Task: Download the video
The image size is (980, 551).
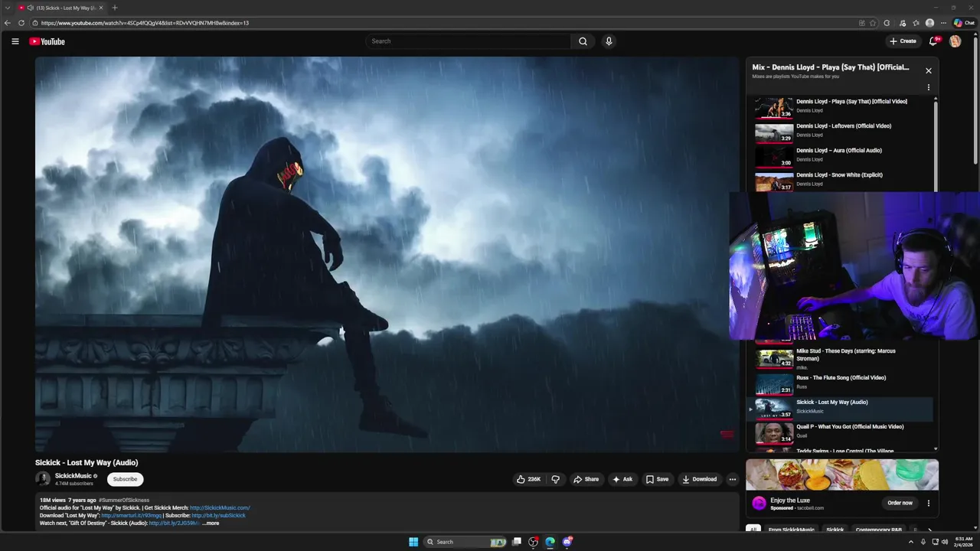Action: 700,479
